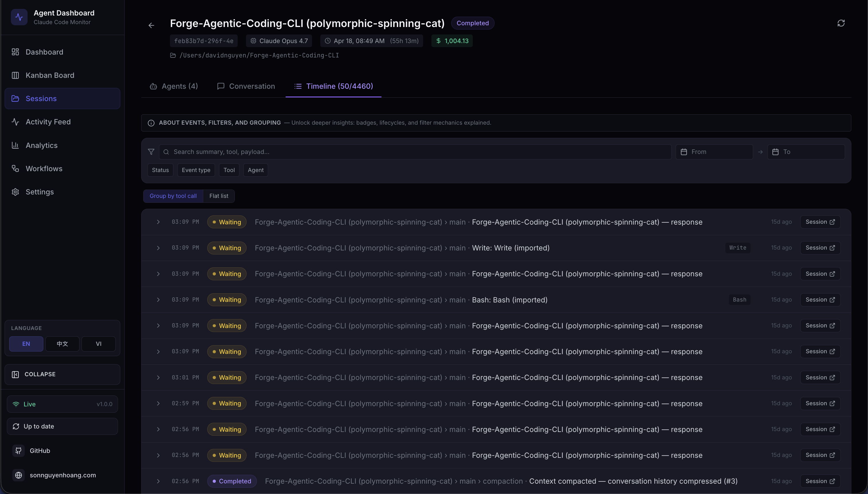The image size is (868, 494).
Task: Click the magnifier icon in the search field
Action: [x=166, y=152]
